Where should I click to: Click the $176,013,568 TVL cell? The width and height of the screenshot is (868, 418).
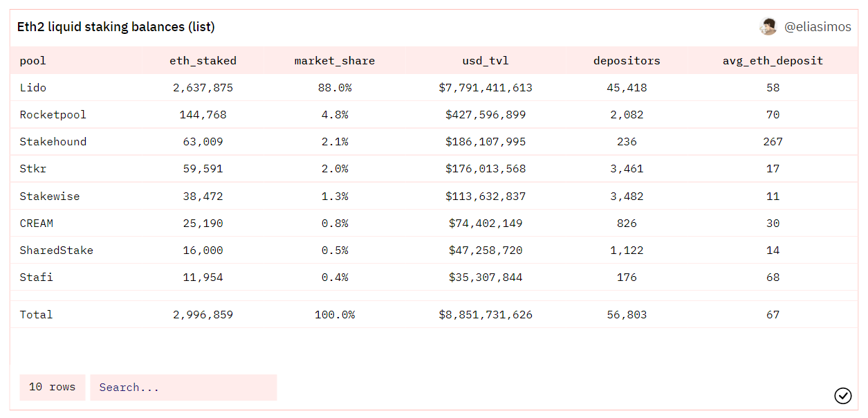(486, 169)
